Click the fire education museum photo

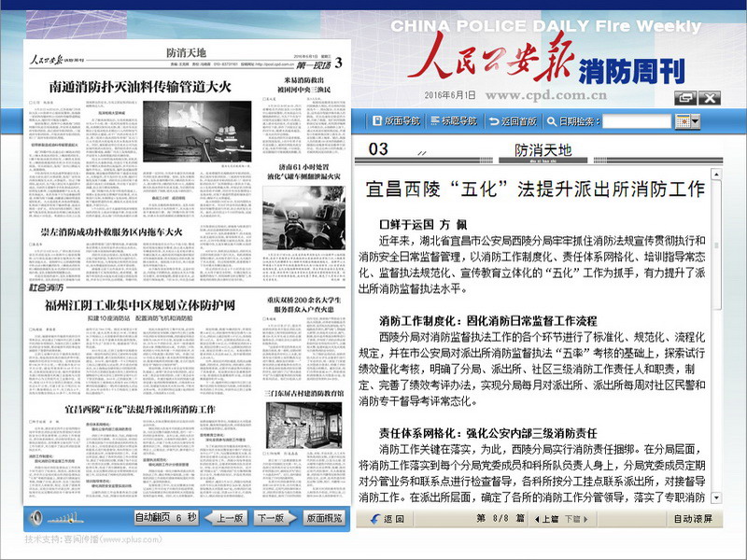click(x=303, y=426)
